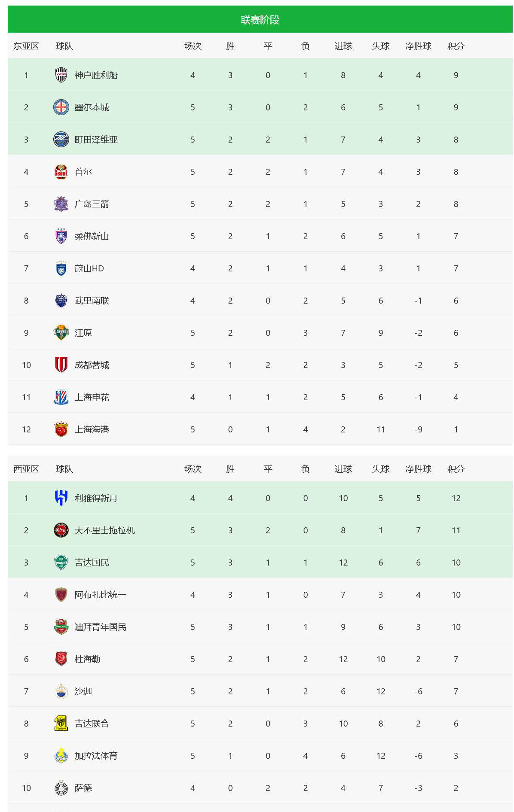514x812 pixels.
Task: Click the Vissel Kobe (神户胜利船) team logo
Action: pos(61,75)
